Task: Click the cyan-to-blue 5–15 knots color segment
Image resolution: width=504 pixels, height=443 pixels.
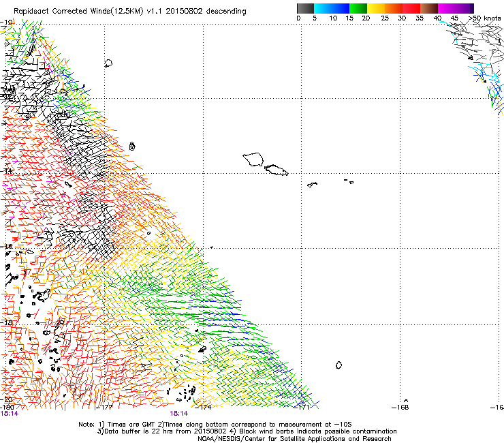Action: 332,8
